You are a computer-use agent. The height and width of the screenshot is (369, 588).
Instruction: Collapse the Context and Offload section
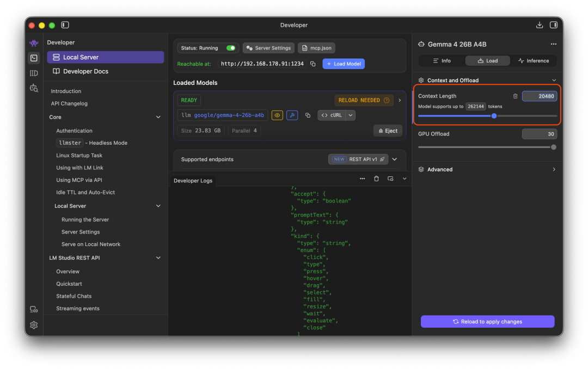tap(554, 80)
